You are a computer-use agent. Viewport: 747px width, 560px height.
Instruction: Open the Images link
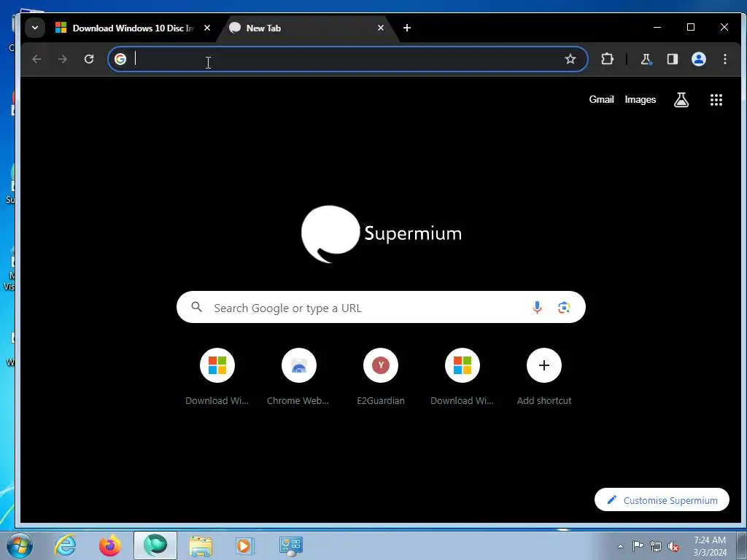[x=640, y=99]
